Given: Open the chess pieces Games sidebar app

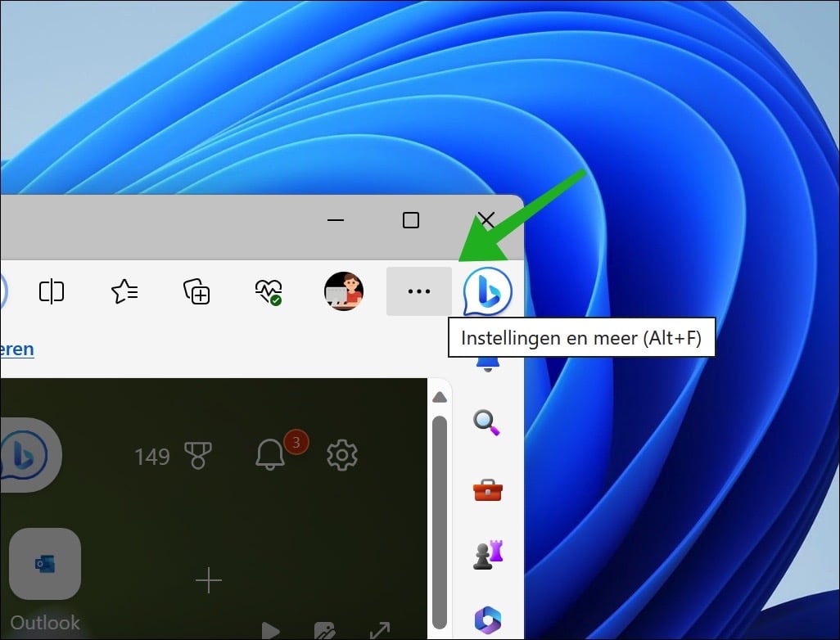Looking at the screenshot, I should [487, 555].
